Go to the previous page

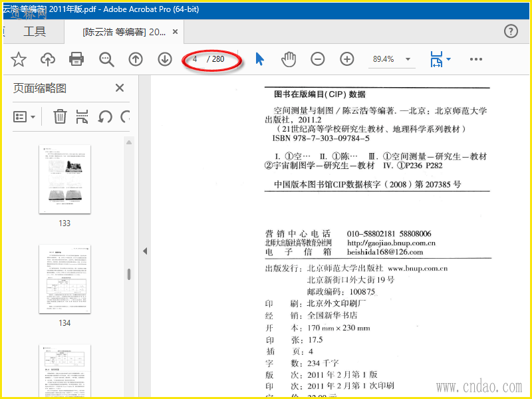[x=136, y=59]
